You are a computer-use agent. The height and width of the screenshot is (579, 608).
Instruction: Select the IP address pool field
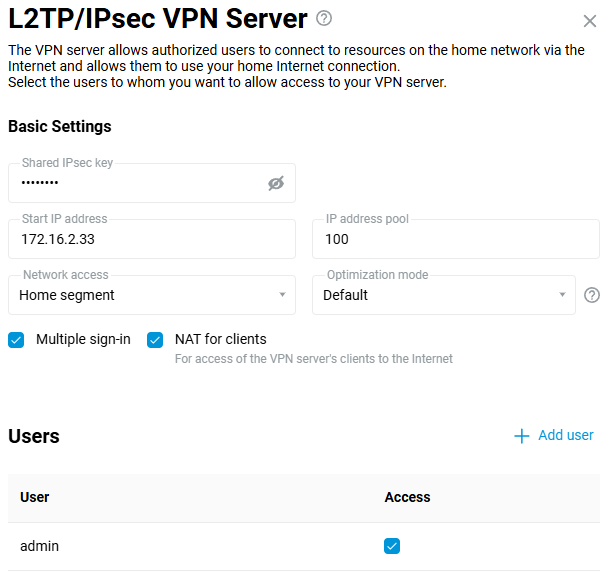click(456, 240)
